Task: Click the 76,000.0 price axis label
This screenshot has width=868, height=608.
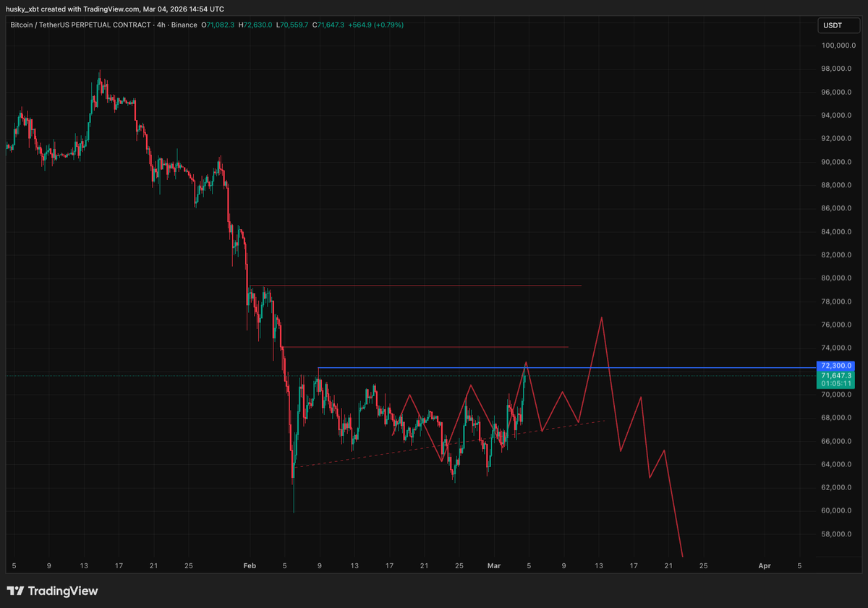Action: 838,325
